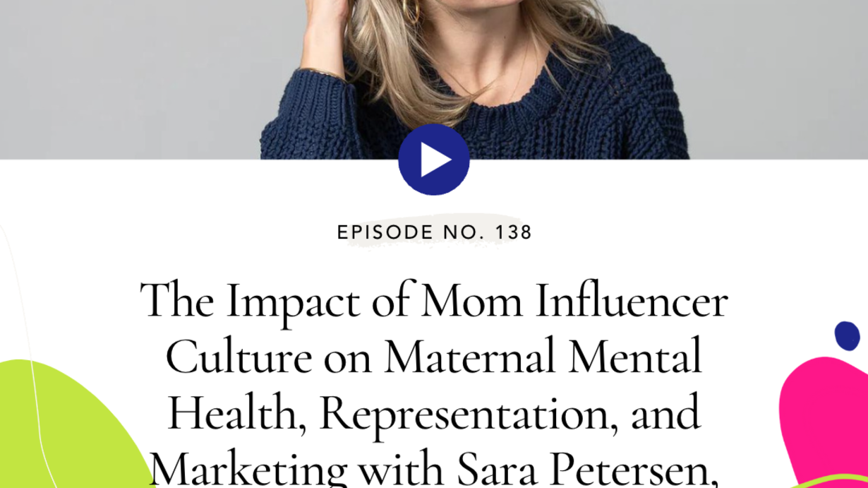
Task: Click the hot pink blob graphic
Action: point(826,424)
